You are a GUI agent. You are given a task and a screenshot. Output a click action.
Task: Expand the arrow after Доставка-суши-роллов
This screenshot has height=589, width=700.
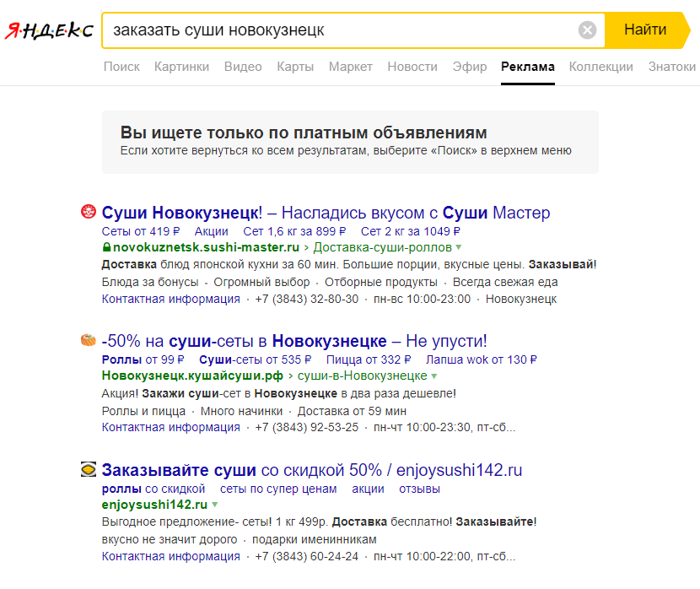[459, 247]
